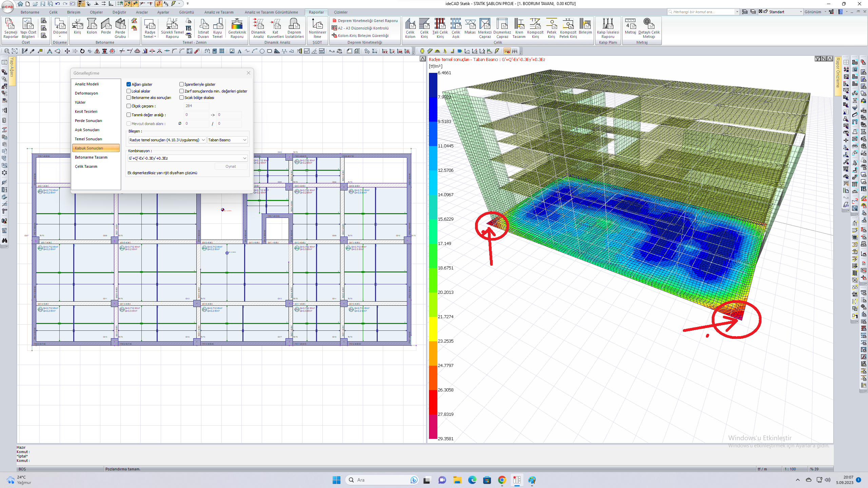This screenshot has width=868, height=488.
Task: Enable Sıcak bölge skalası checkbox
Action: coord(182,98)
